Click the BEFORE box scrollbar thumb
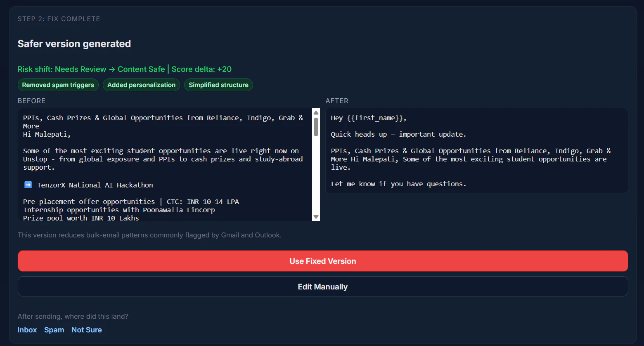Viewport: 644px width, 346px height. pos(316,127)
